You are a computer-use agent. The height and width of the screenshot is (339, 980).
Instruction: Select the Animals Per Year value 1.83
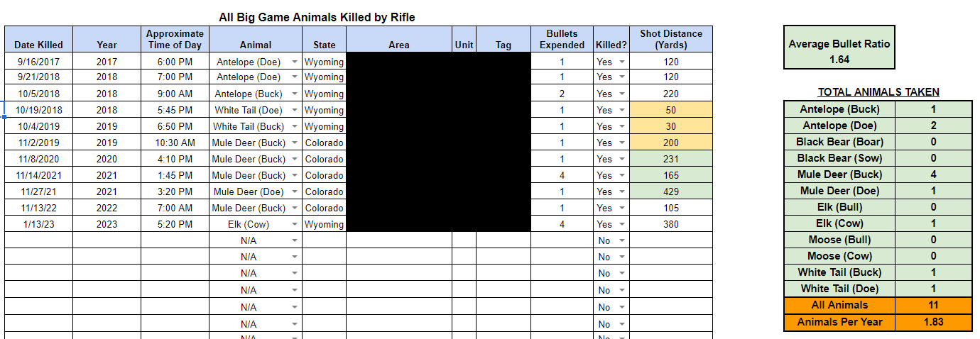(933, 322)
